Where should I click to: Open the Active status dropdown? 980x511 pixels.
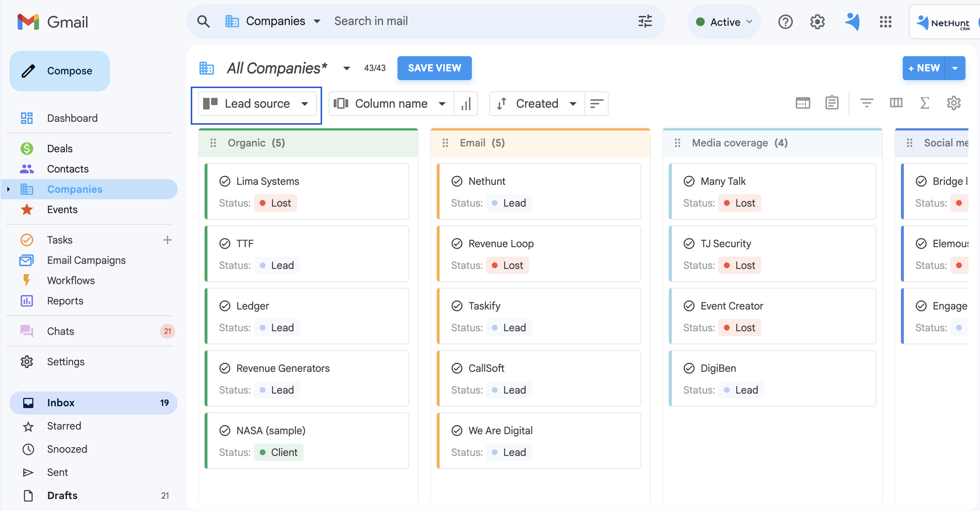[x=724, y=22]
